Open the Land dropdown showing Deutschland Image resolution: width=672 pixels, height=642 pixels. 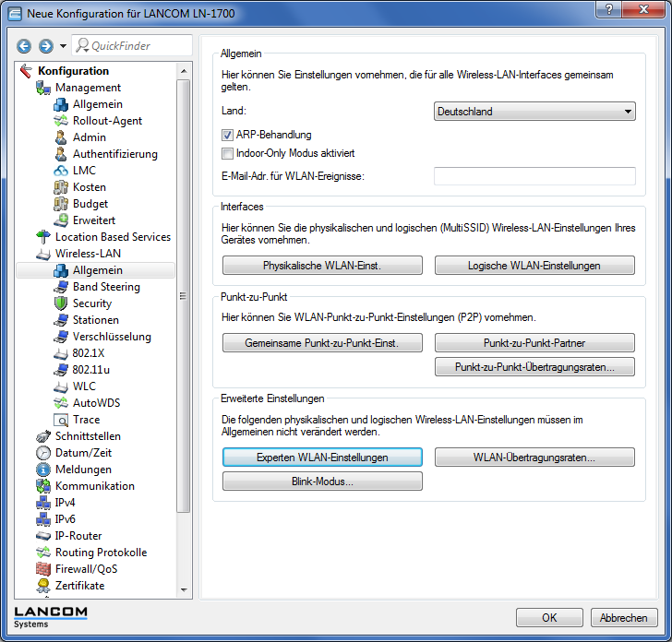(534, 112)
